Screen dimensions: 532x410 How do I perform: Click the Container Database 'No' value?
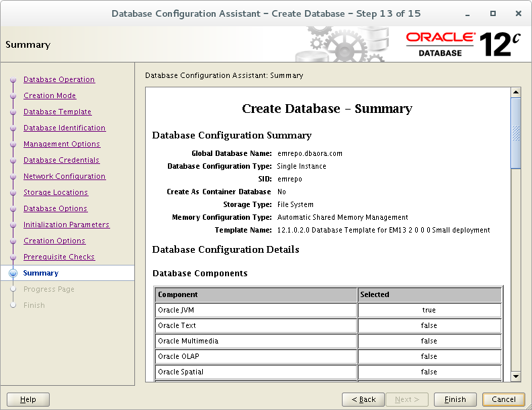[281, 192]
